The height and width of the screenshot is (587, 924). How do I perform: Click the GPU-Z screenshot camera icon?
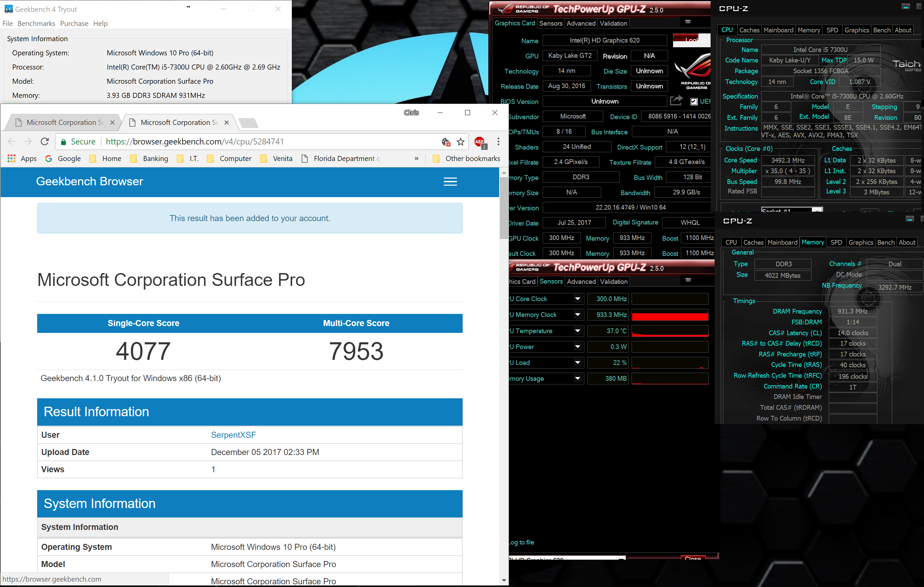(688, 22)
